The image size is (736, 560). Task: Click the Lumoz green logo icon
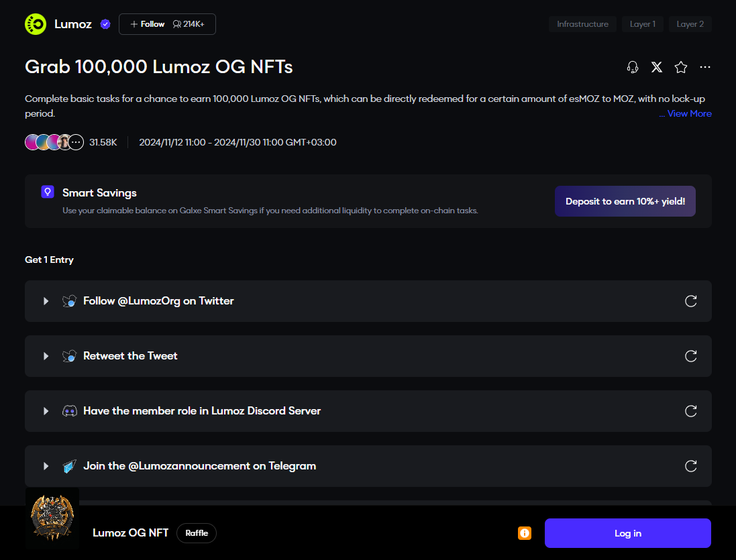point(36,24)
